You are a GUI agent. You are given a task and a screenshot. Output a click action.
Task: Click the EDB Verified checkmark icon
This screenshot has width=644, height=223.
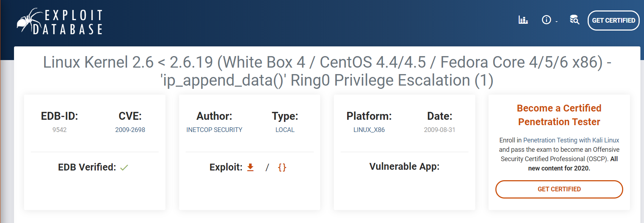coord(124,168)
